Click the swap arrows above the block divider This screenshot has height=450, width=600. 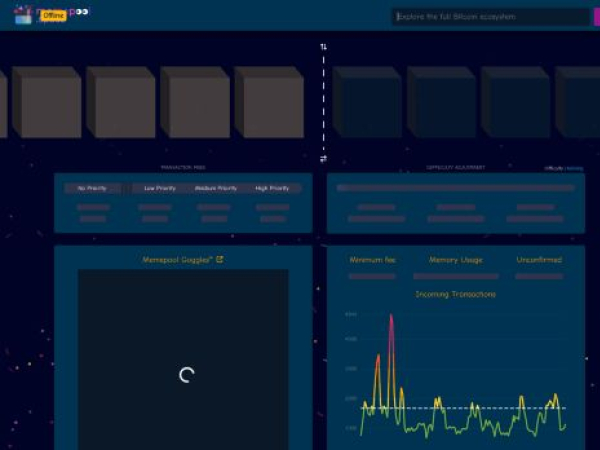click(323, 47)
